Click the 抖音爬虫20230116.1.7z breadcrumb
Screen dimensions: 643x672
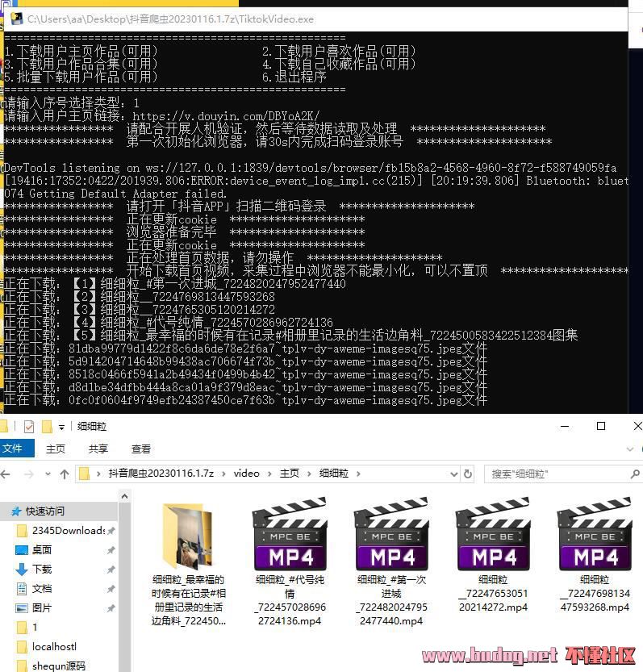[x=161, y=473]
